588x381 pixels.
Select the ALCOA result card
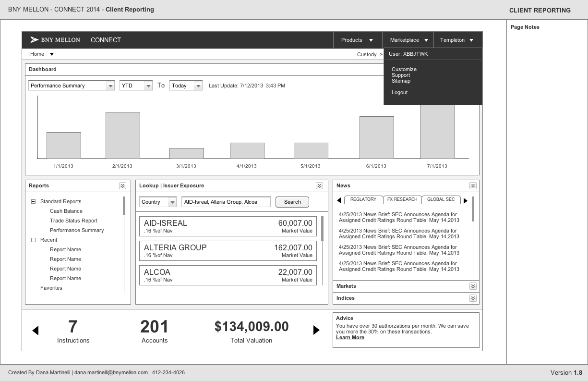pos(228,275)
